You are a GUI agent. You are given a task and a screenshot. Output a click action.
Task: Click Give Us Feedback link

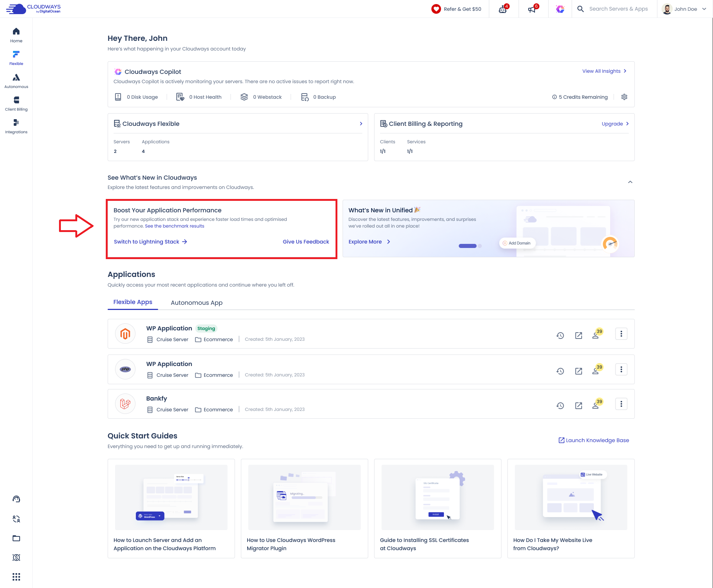(306, 242)
